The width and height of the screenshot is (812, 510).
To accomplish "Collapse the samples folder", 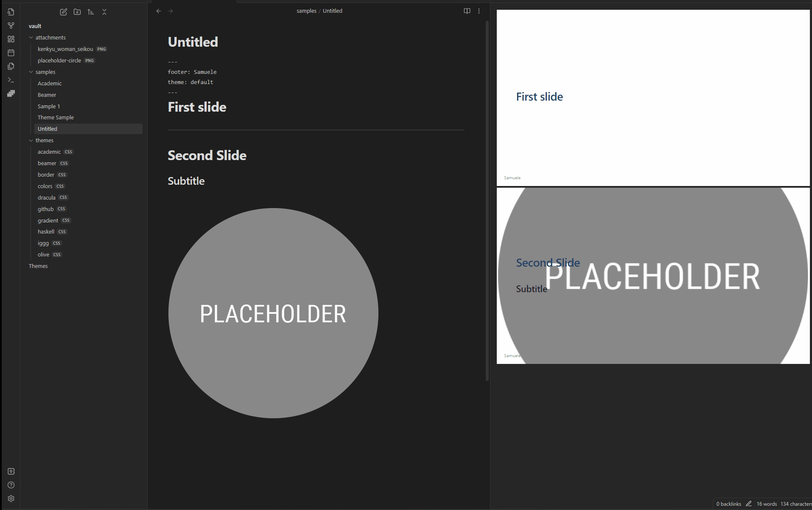I will pyautogui.click(x=31, y=72).
